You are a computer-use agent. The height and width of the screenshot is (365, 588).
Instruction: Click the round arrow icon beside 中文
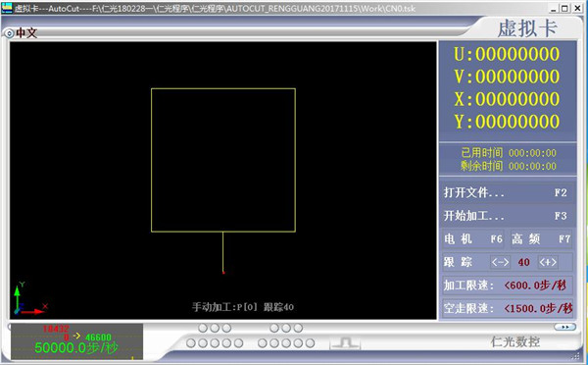[9, 33]
